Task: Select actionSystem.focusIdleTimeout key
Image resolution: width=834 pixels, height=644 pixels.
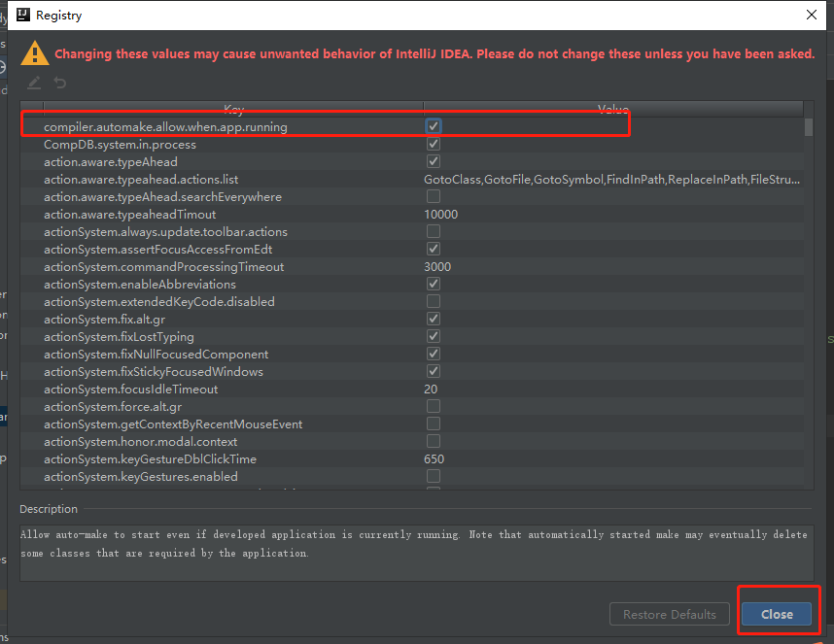Action: pyautogui.click(x=131, y=390)
